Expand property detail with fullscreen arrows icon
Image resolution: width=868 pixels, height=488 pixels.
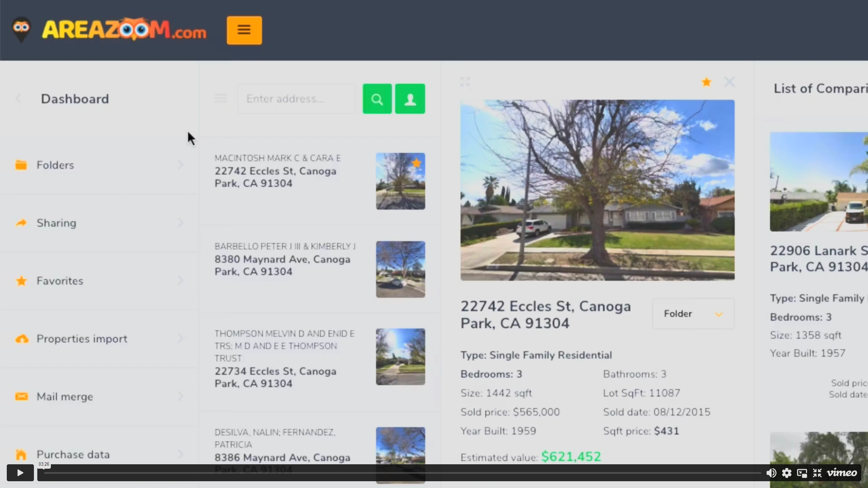[x=465, y=82]
